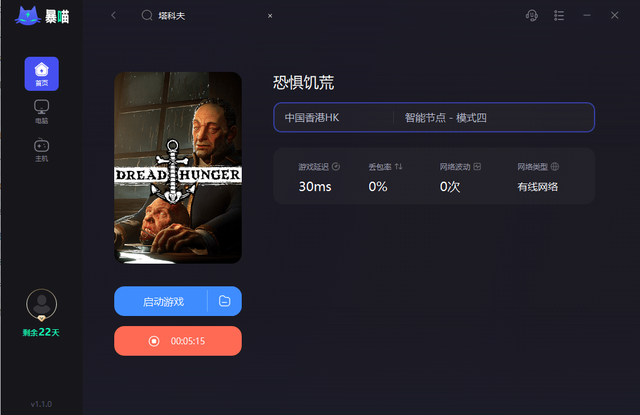The image size is (640, 415).
Task: Stop acceleration via the red timer button
Action: pos(178,341)
